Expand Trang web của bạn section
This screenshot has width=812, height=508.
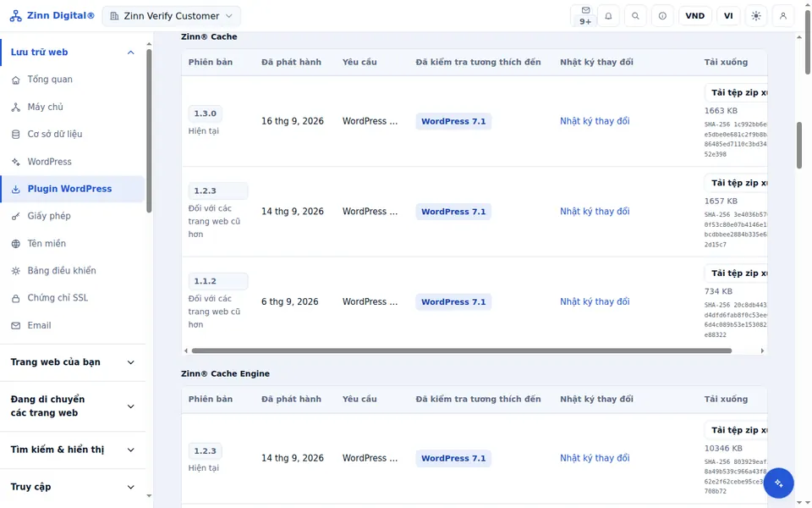73,362
